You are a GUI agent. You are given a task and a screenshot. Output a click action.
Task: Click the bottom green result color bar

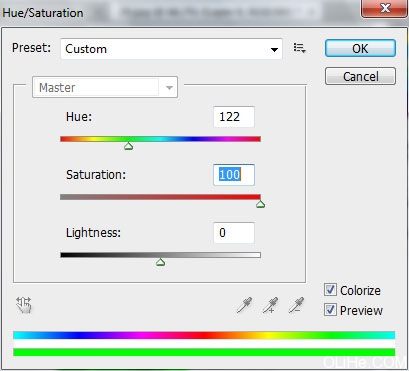point(204,352)
